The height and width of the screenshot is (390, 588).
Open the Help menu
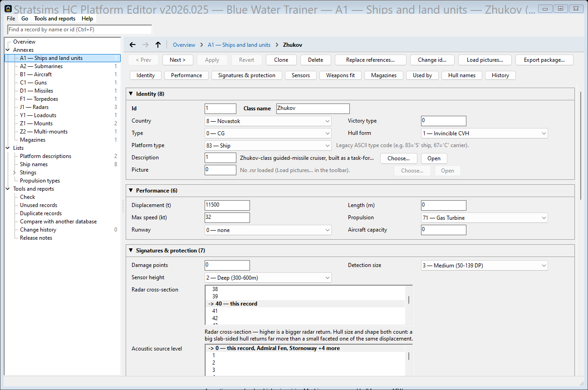(88, 19)
